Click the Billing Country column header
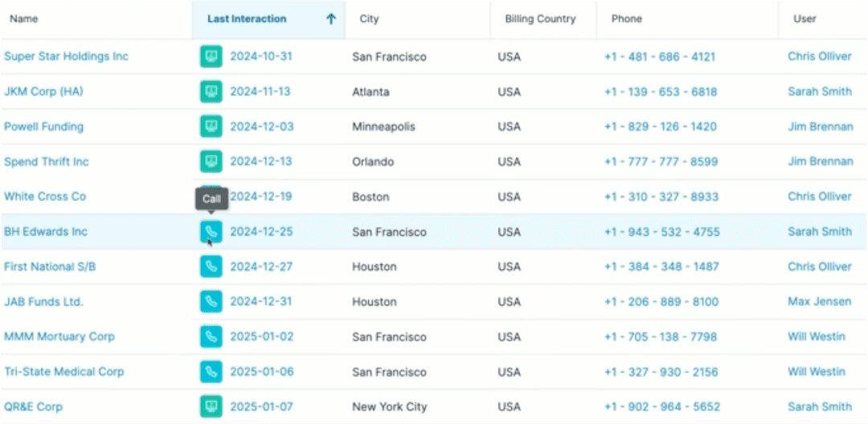Image resolution: width=868 pixels, height=424 pixels. (x=540, y=19)
